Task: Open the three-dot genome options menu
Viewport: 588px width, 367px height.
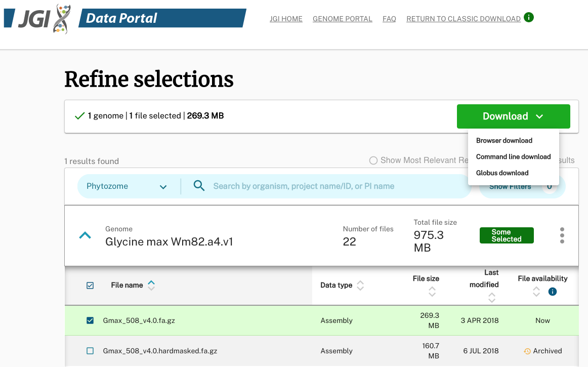Action: coord(562,235)
